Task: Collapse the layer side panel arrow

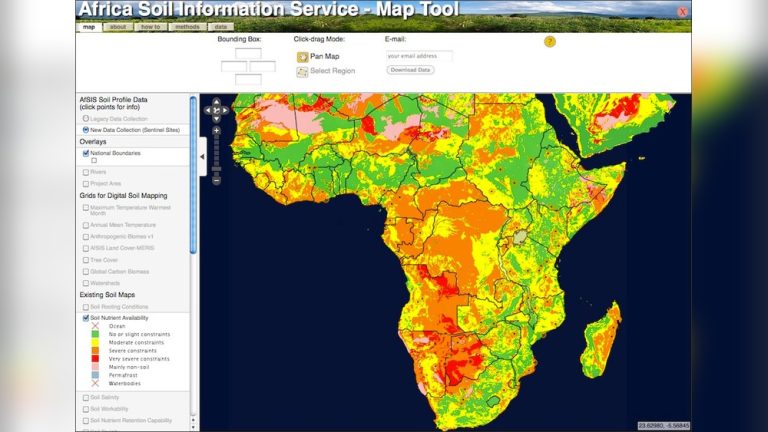Action: (202, 157)
